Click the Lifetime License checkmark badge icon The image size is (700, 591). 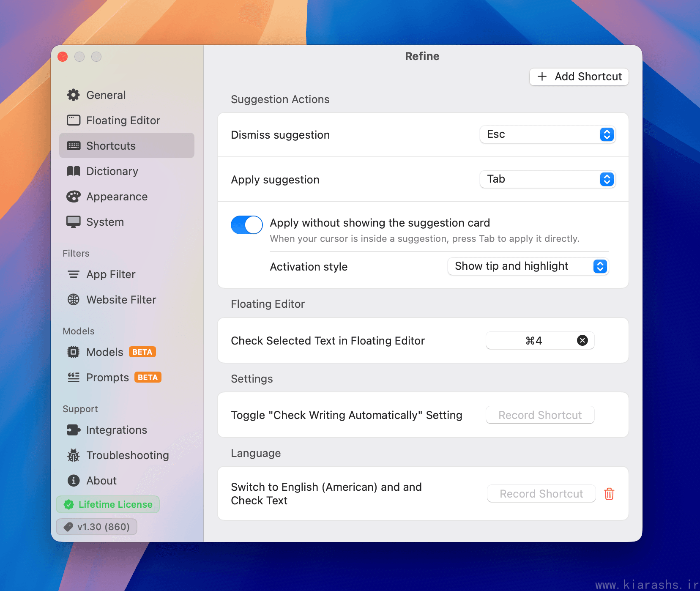[68, 504]
